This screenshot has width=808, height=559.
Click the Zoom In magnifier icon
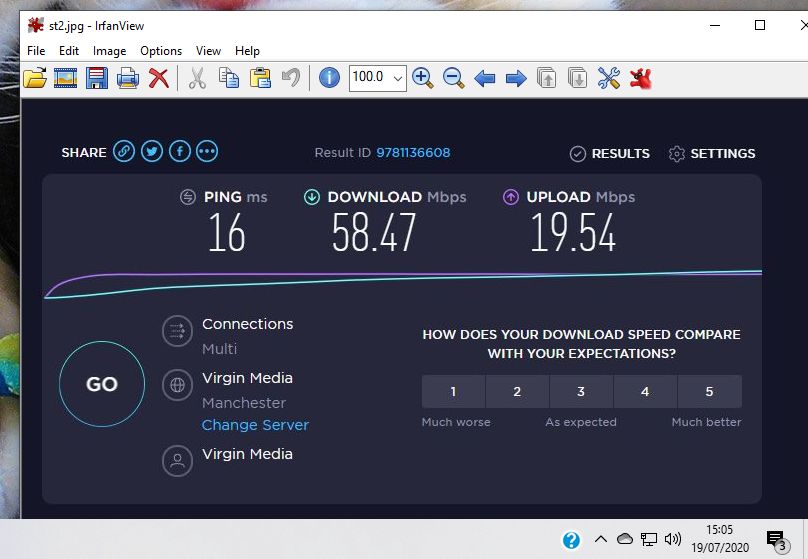(x=423, y=78)
